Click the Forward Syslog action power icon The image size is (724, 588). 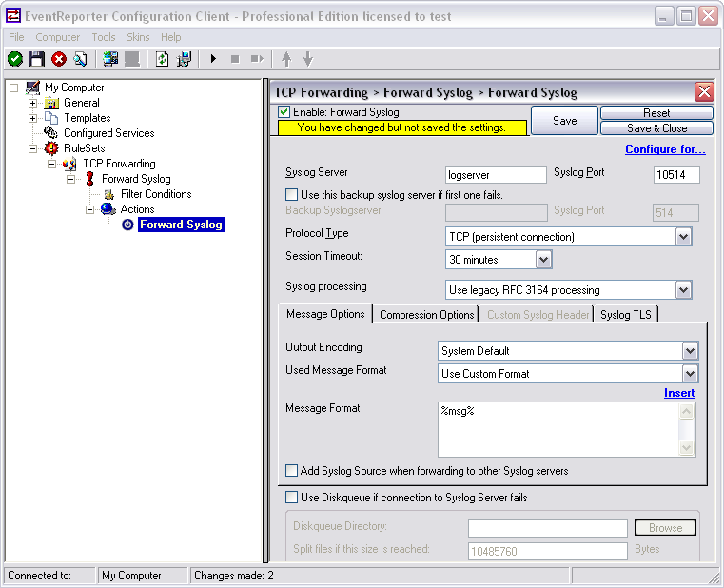(127, 225)
